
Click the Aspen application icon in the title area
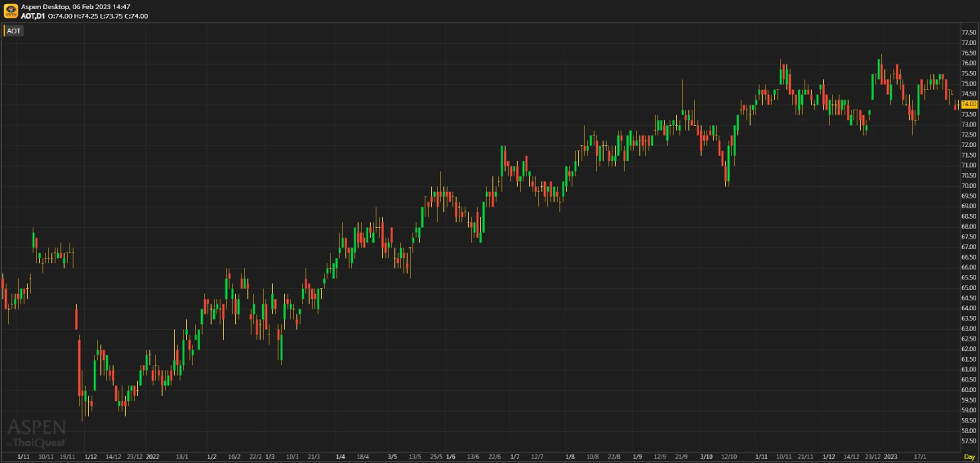coord(11,11)
